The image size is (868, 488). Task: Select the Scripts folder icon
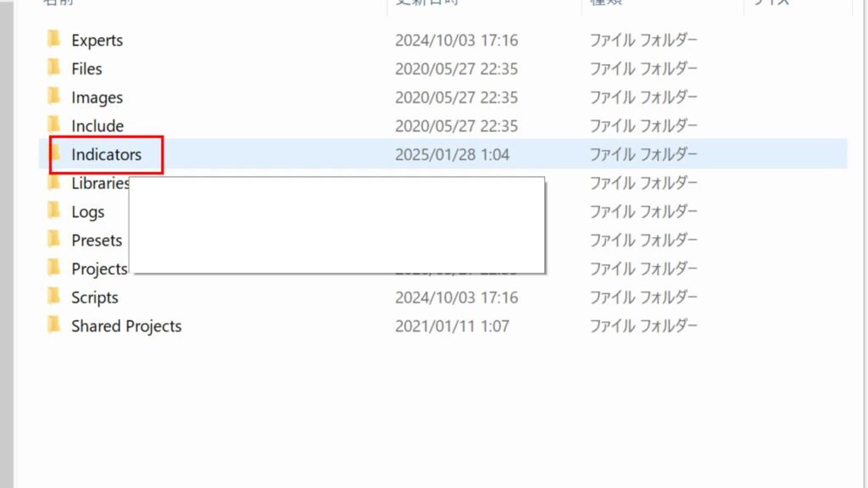tap(53, 297)
